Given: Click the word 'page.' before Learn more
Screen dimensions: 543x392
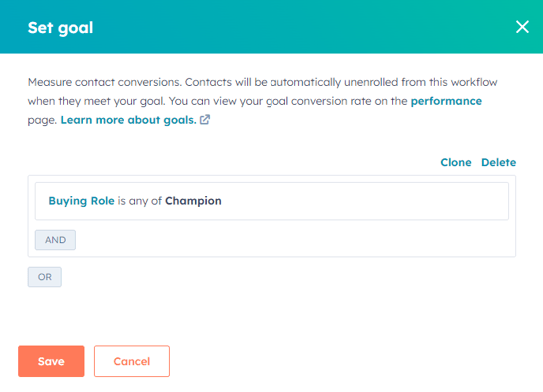Looking at the screenshot, I should pyautogui.click(x=42, y=120).
